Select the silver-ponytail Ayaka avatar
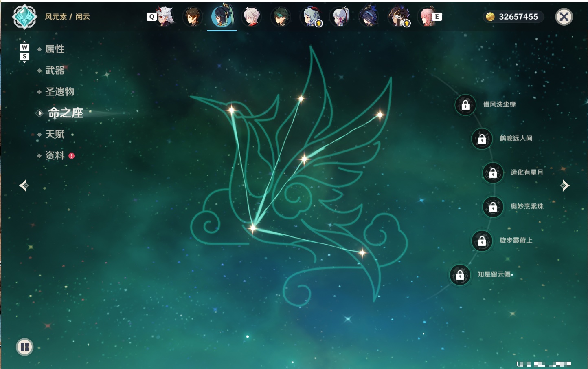The width and height of the screenshot is (588, 369). (x=340, y=17)
